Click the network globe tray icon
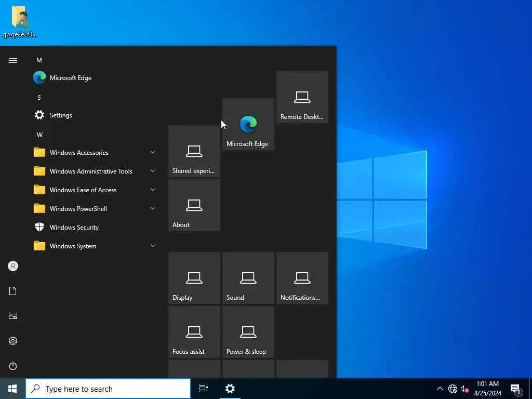This screenshot has width=532, height=399. coord(453,389)
